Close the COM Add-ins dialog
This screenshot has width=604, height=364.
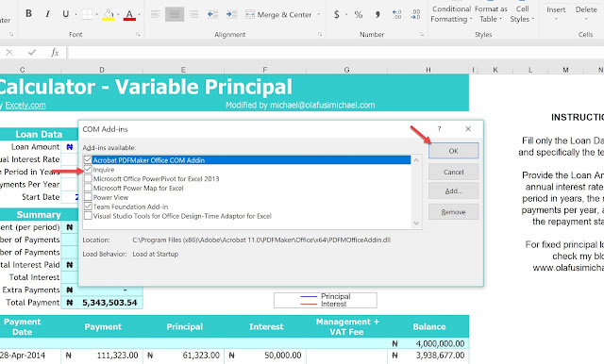tap(468, 129)
